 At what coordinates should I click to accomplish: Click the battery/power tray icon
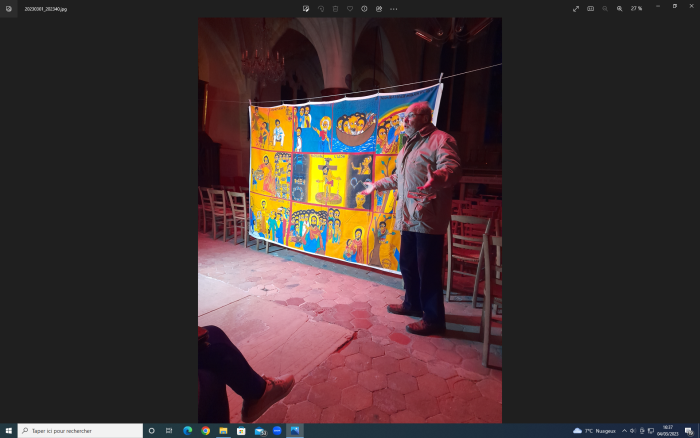click(642, 431)
